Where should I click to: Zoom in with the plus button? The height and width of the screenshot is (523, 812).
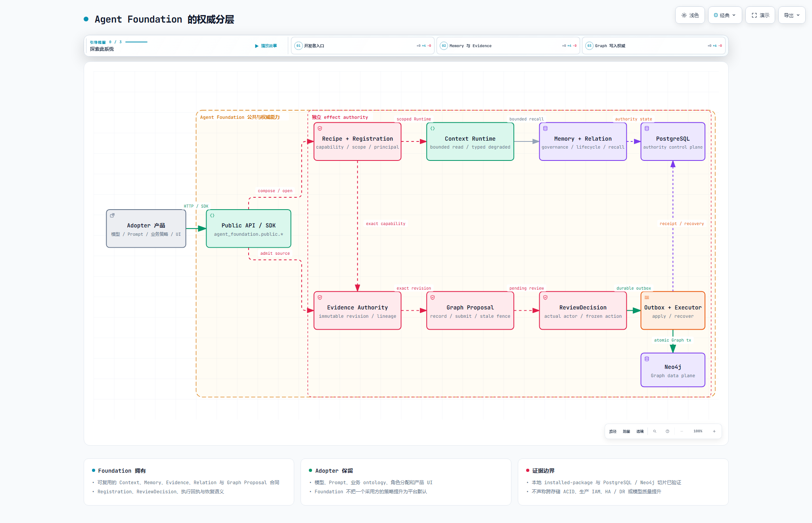[x=714, y=431]
